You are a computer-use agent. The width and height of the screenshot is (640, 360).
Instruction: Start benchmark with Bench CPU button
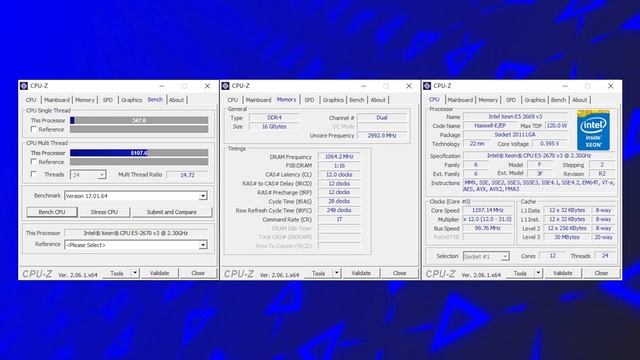pos(52,212)
